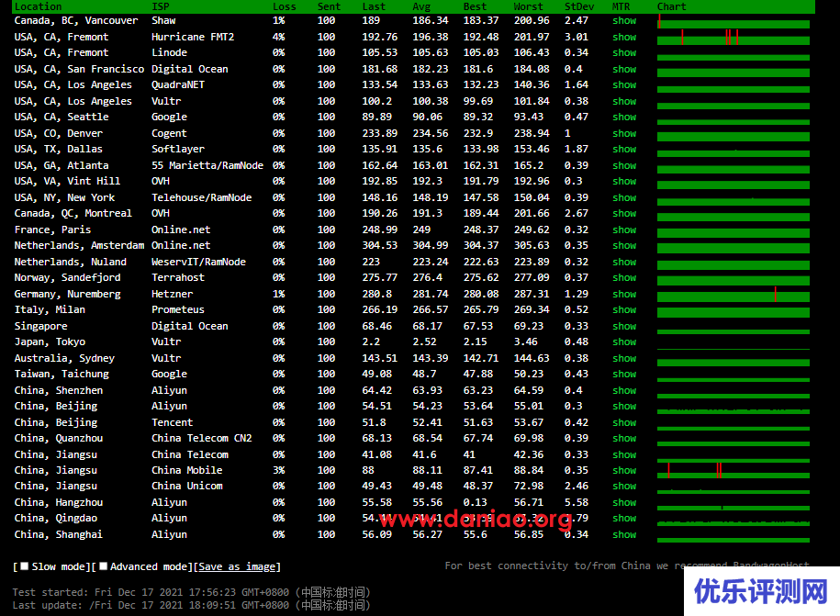Image resolution: width=840 pixels, height=616 pixels.
Task: Click the latency chart for Germany, Nuremberg
Action: click(x=734, y=294)
